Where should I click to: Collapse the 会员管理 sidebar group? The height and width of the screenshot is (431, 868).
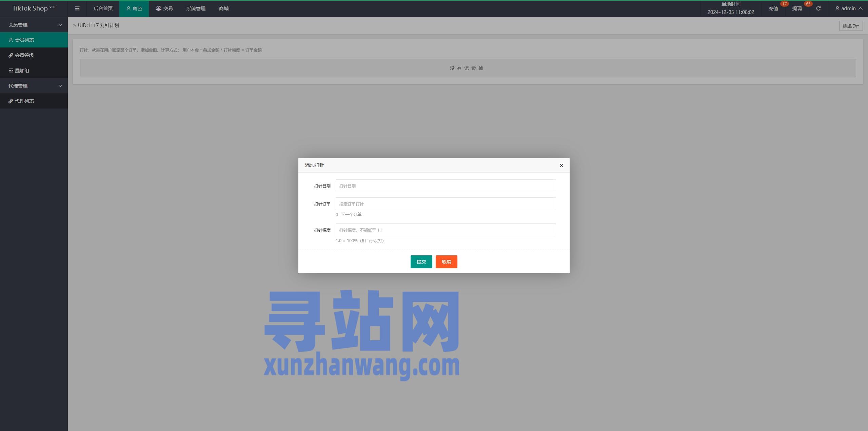coord(34,25)
